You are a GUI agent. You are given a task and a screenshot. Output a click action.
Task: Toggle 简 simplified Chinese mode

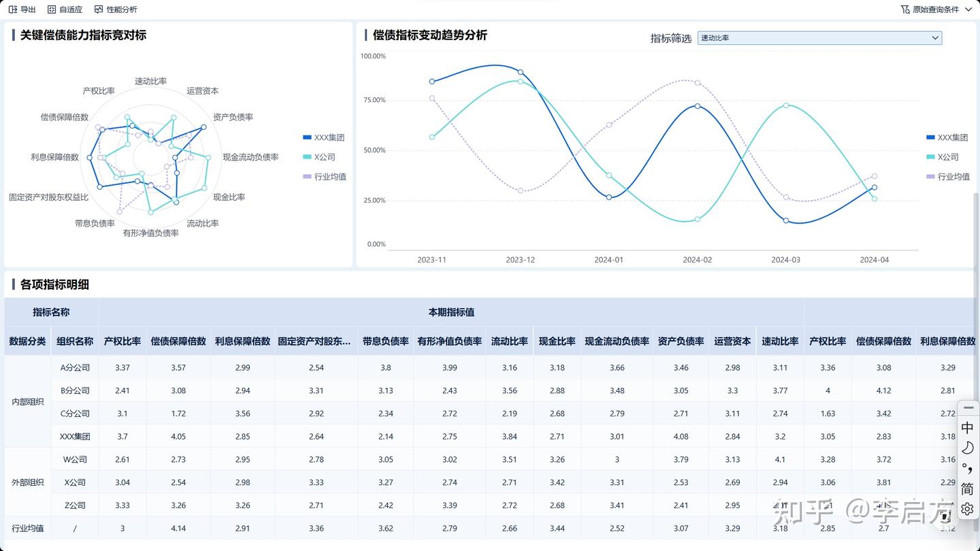(x=967, y=489)
